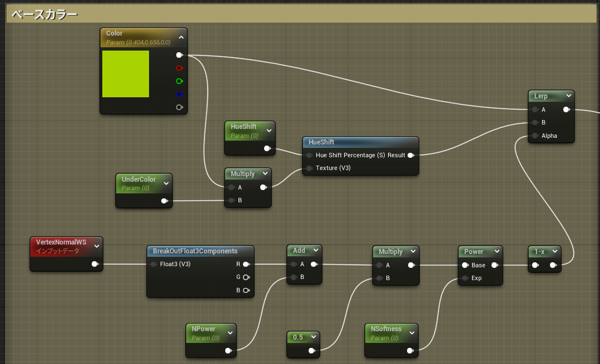Click the 0.5 constant output pin
Image resolution: width=600 pixels, height=364 pixels.
click(x=312, y=351)
